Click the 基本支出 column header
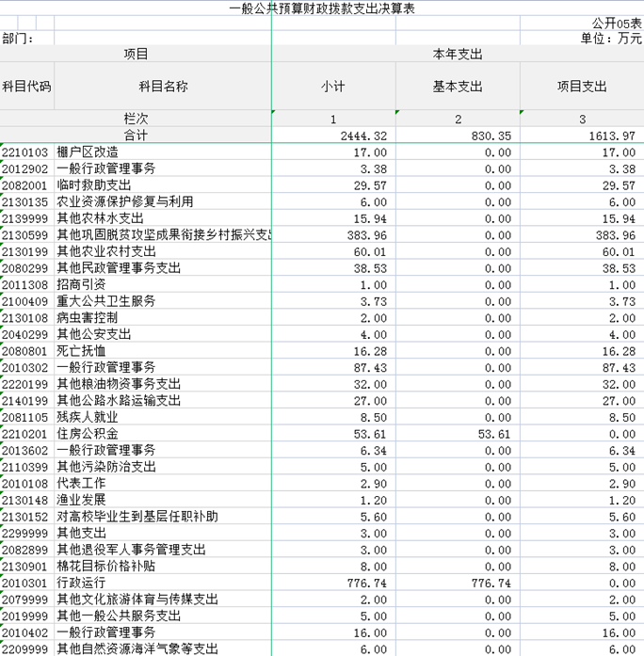 [458, 87]
